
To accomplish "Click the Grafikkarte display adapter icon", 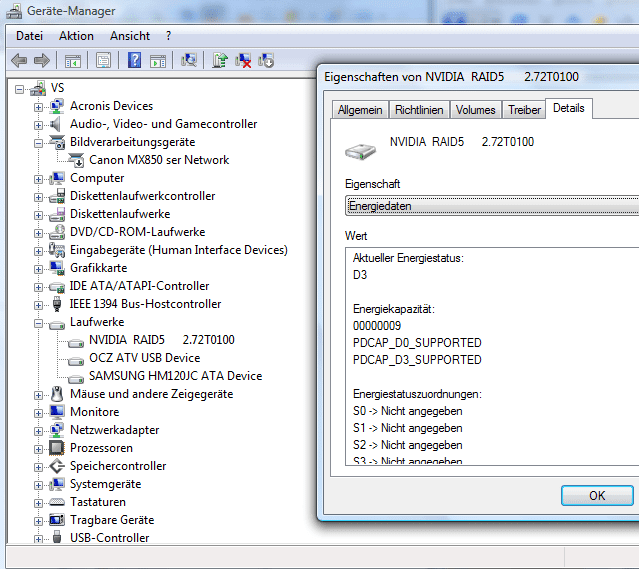I will click(57, 268).
